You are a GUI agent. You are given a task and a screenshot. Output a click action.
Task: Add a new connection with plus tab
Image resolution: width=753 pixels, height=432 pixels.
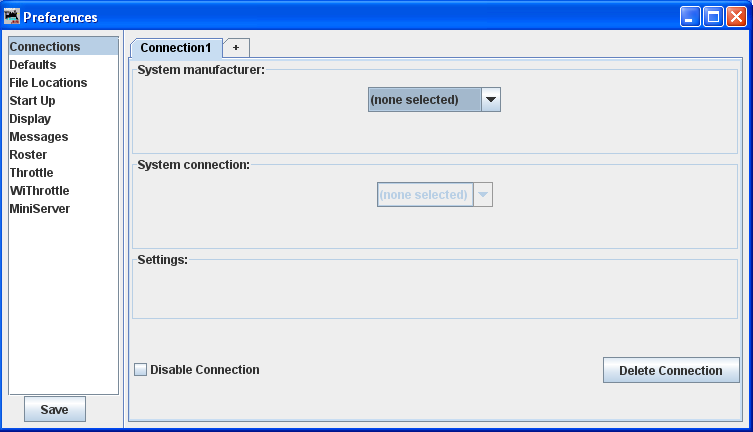click(236, 48)
